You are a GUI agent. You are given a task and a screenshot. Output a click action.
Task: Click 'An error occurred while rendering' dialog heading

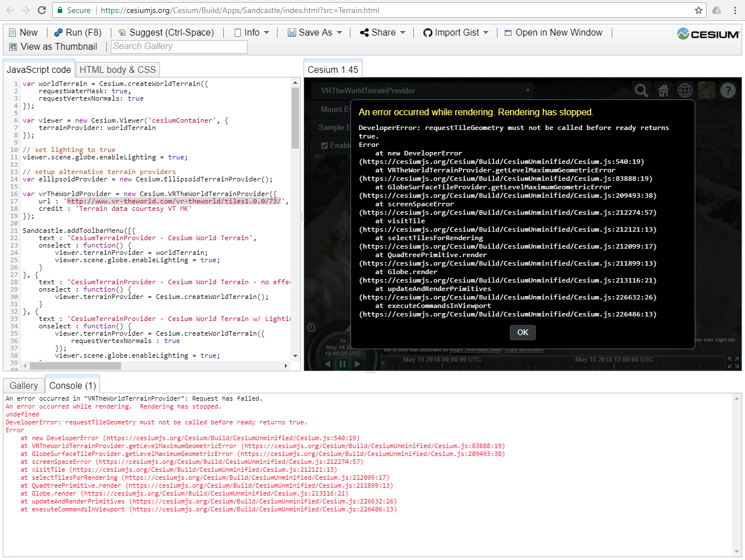[x=476, y=112]
